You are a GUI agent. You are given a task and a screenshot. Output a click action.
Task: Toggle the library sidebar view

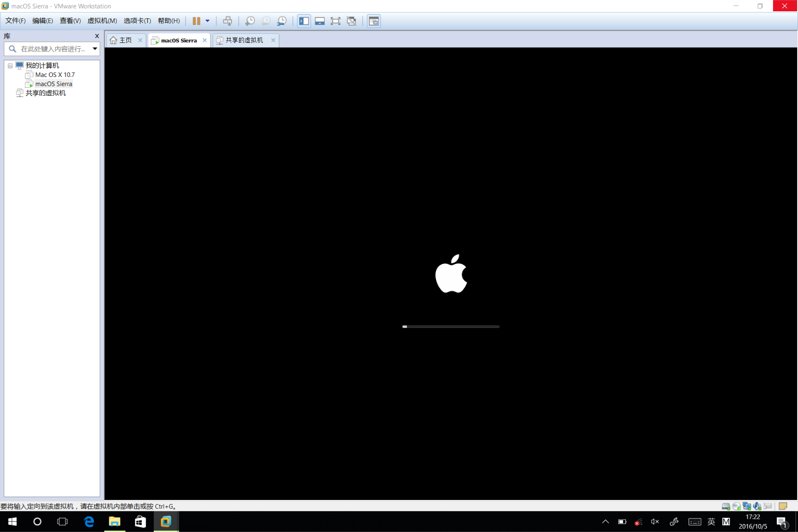click(304, 21)
